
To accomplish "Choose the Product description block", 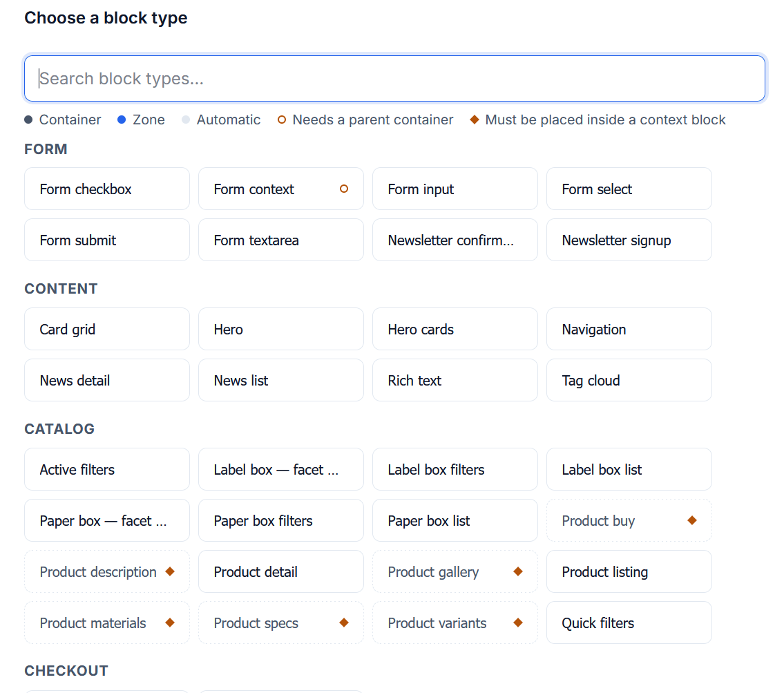I will click(107, 571).
